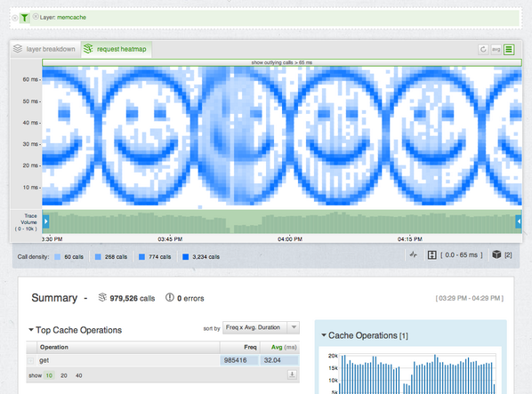Click the get operation name
Image resolution: width=532 pixels, height=394 pixels.
tap(44, 360)
